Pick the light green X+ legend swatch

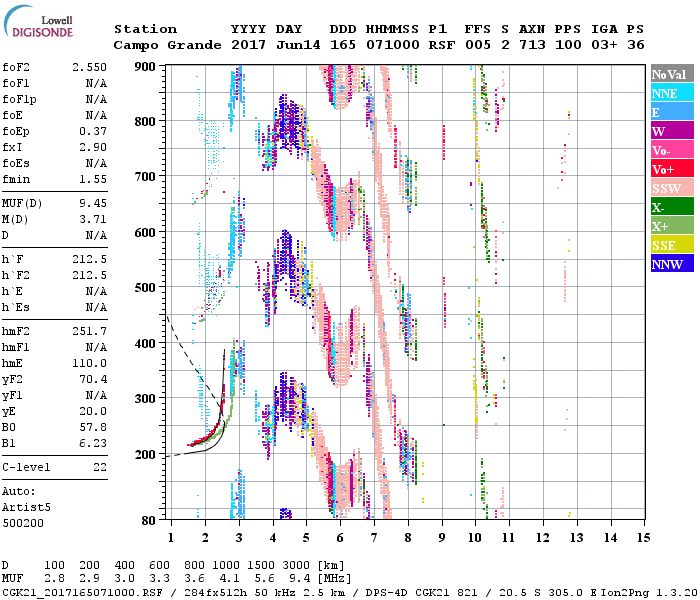[x=670, y=227]
